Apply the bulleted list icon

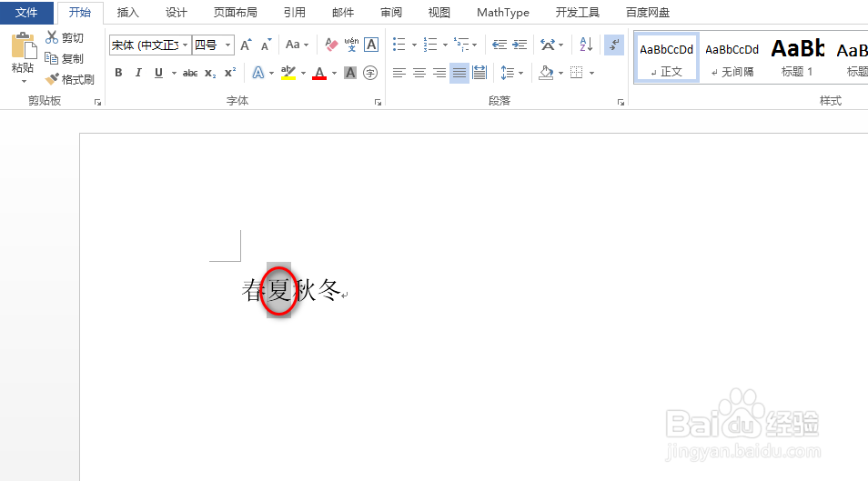pos(399,45)
